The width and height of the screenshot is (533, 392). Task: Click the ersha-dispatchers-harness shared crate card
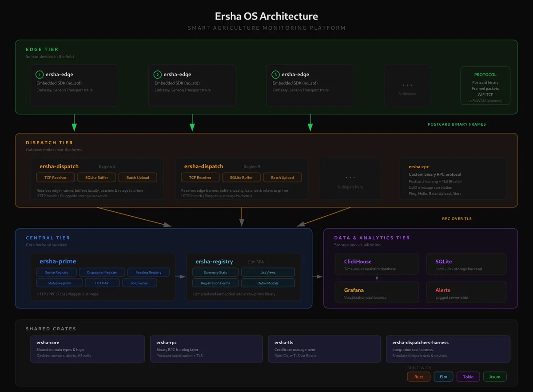tap(448, 349)
